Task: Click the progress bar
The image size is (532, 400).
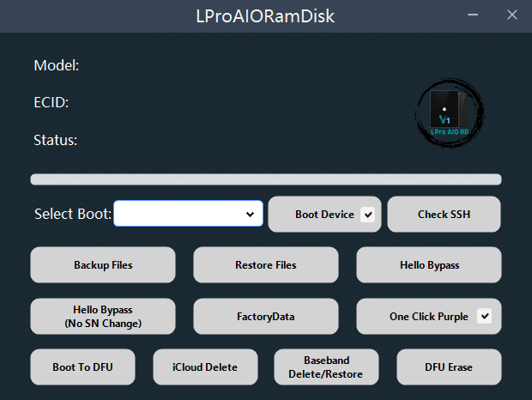Action: [x=266, y=179]
